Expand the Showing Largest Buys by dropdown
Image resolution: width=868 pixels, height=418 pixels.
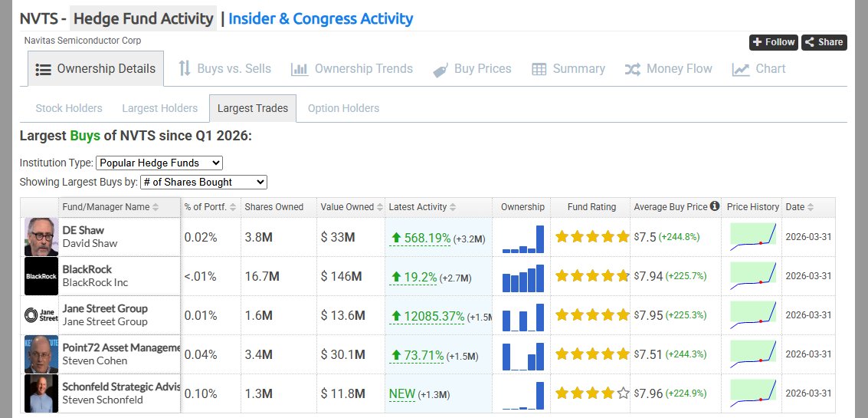click(204, 182)
